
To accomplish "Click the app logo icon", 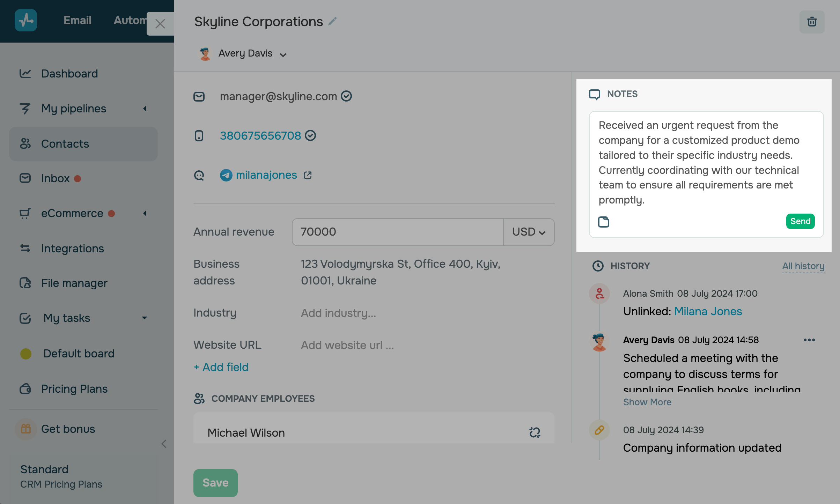I will (26, 20).
